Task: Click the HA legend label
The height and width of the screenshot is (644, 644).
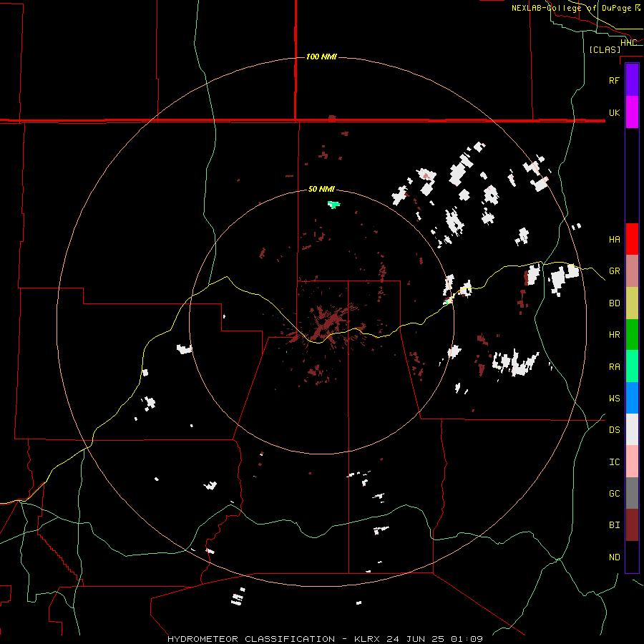Action: (614, 239)
